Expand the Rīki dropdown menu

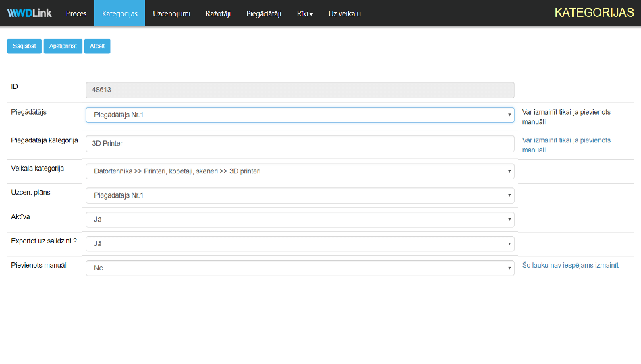[304, 13]
